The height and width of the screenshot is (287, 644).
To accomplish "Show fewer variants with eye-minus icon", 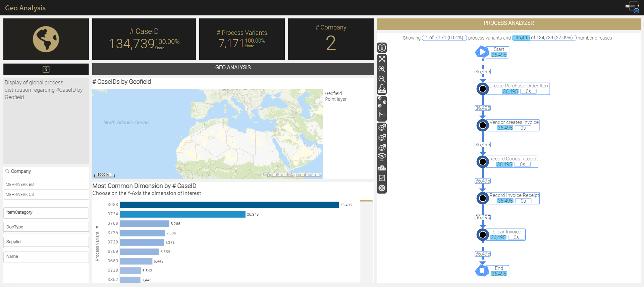I will coord(382,137).
